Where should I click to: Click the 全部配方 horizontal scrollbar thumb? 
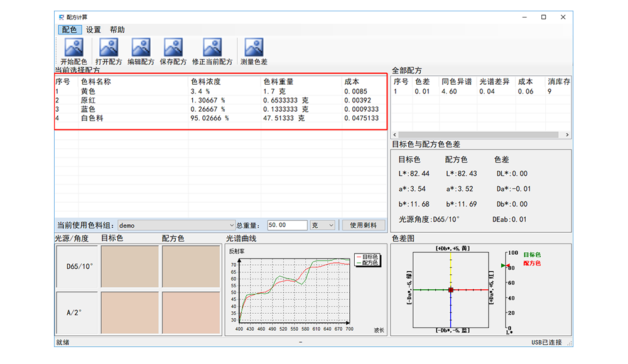(x=478, y=135)
